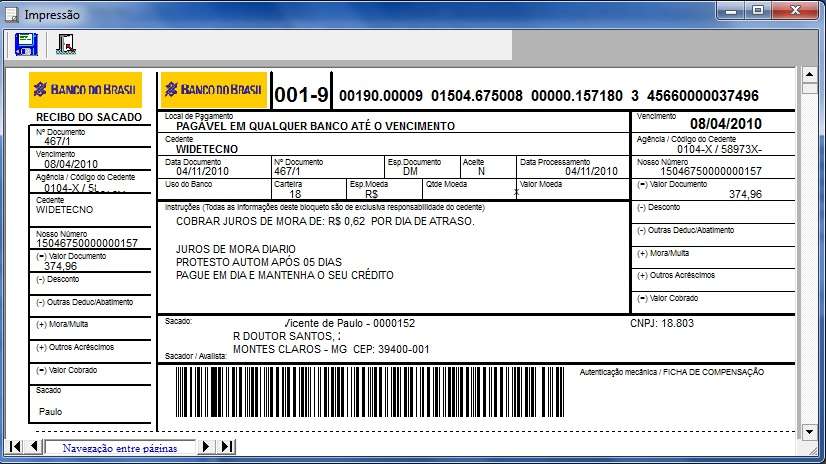Click Nº Documento 467/1 in recibo column

[x=57, y=141]
